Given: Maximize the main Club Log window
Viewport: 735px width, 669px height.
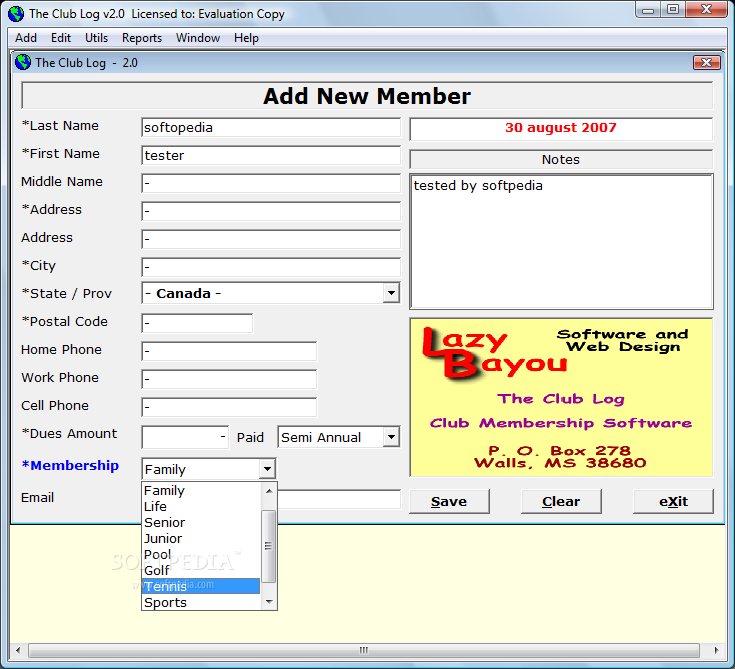Looking at the screenshot, I should coord(673,9).
